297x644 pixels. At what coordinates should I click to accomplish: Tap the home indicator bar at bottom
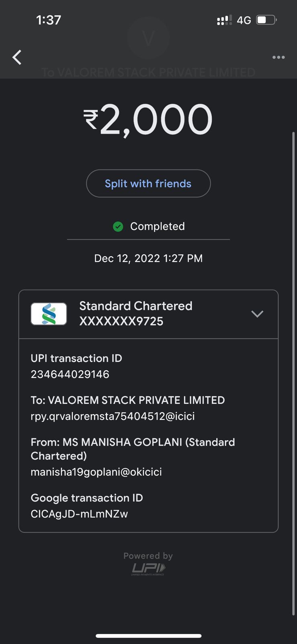pos(148,636)
